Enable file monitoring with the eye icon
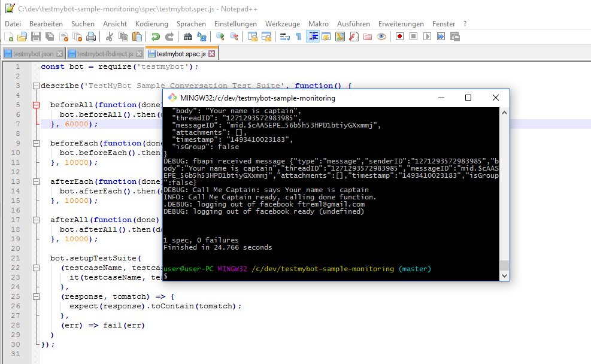Screen dimensions: 591x364 (x=381, y=36)
